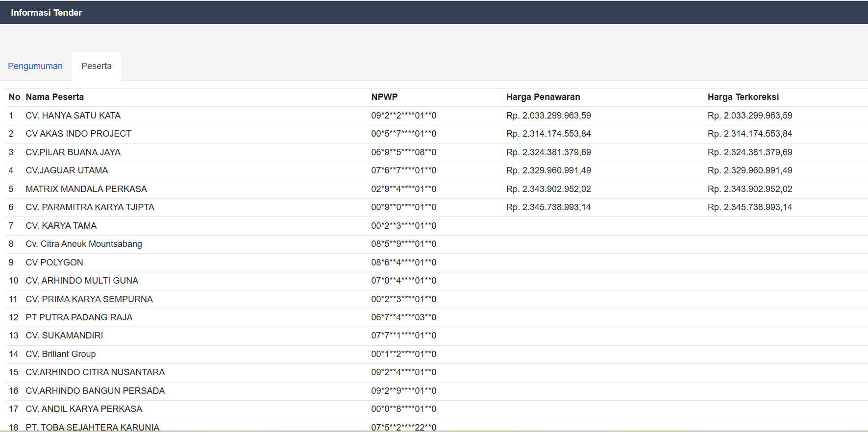
Task: Click Harga Penawaran Rp. 2.329.960.991,49
Action: coord(548,170)
